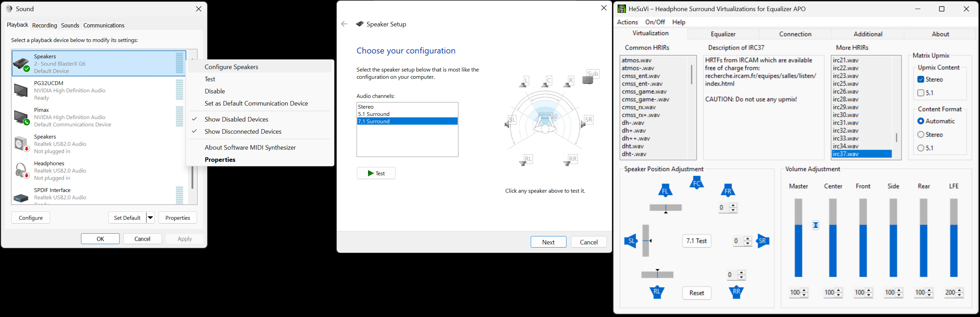The image size is (980, 317).
Task: Click the SL side-left speaker icon in HeSuVi
Action: point(631,241)
